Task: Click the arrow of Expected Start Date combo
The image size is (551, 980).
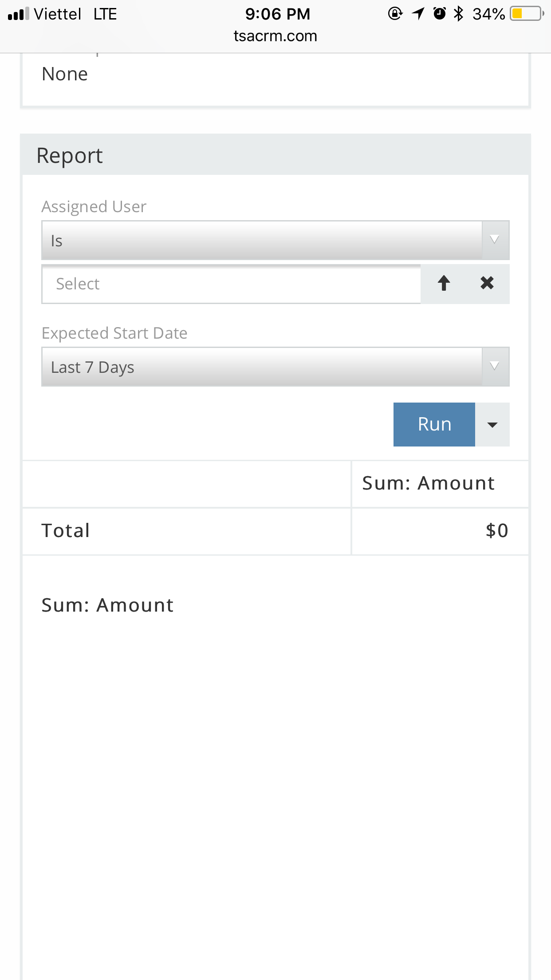Action: pos(495,367)
